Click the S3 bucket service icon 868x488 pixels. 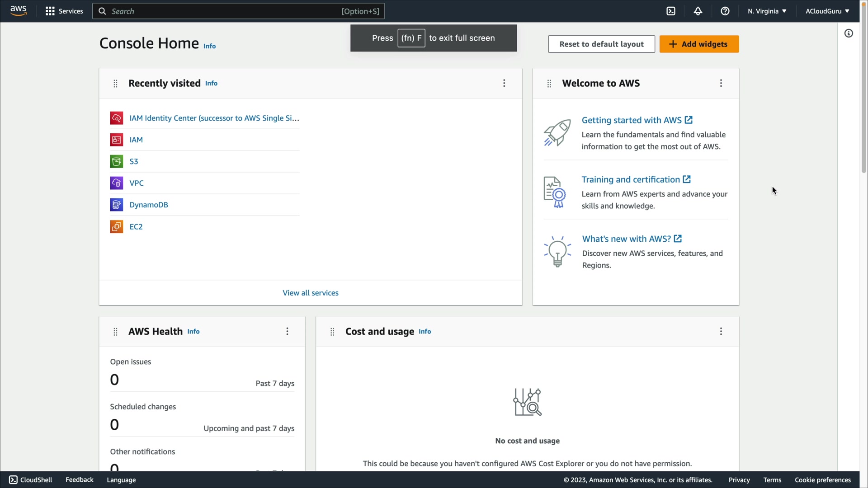(116, 161)
